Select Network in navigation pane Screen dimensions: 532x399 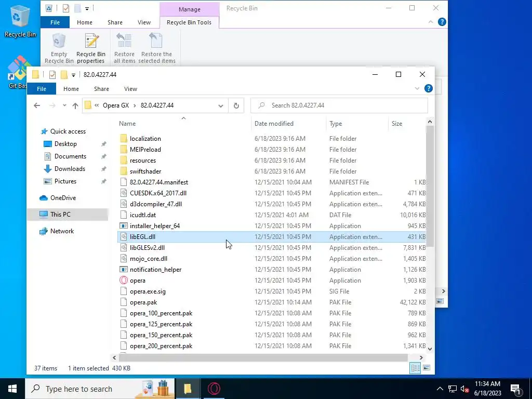click(x=62, y=231)
